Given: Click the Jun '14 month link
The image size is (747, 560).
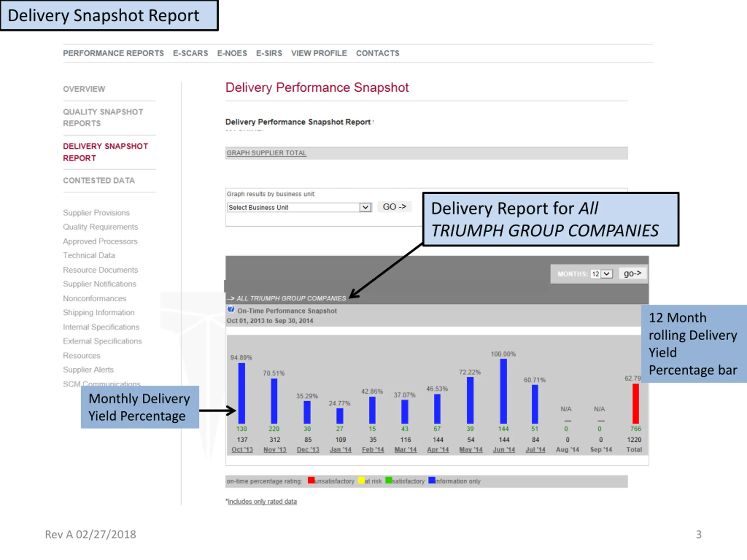Looking at the screenshot, I should [504, 450].
